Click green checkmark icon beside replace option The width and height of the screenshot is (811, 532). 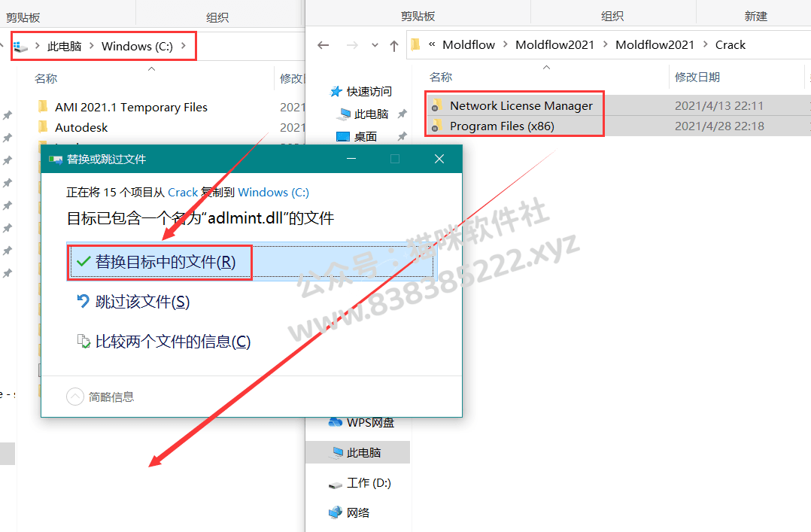(84, 261)
